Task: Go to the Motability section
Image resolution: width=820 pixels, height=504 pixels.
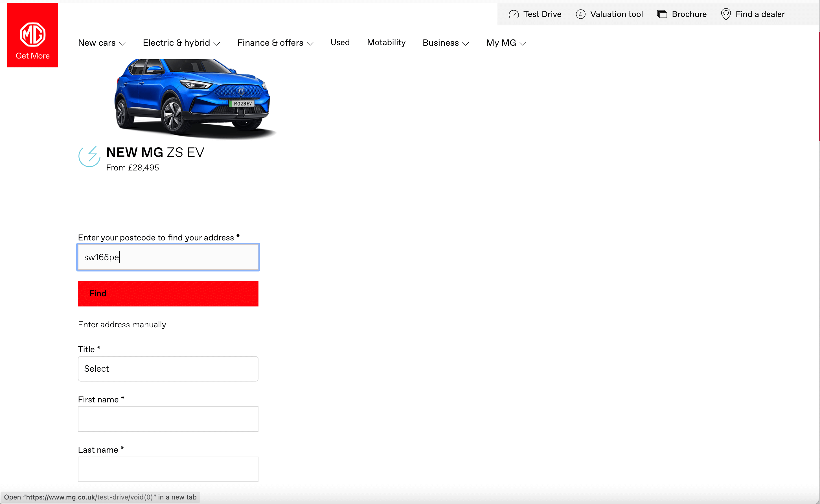Action: (386, 43)
